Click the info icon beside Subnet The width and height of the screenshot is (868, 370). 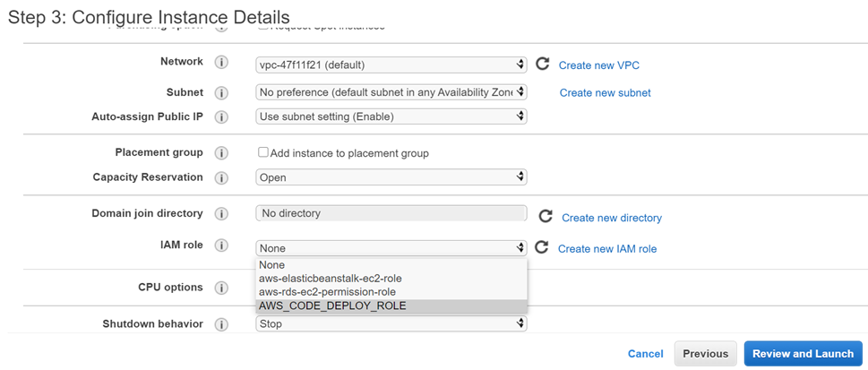[221, 92]
